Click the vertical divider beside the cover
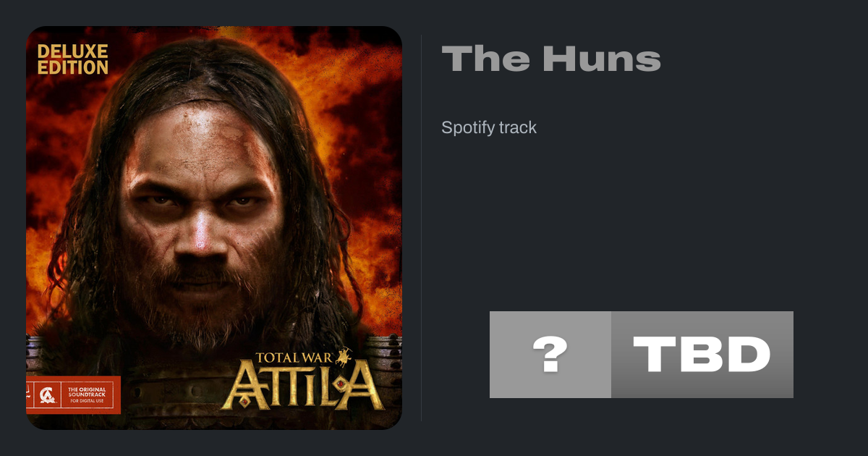 pos(422,228)
